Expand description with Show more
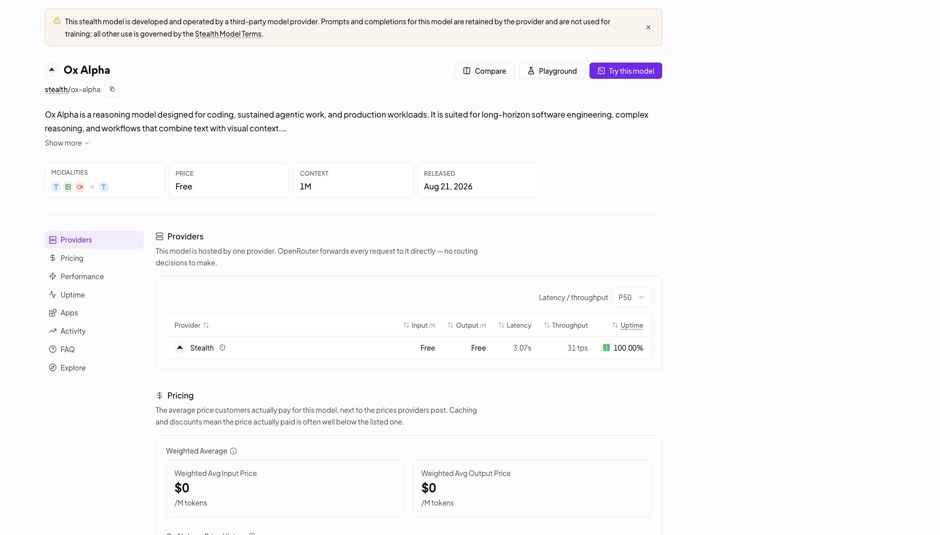 (67, 143)
